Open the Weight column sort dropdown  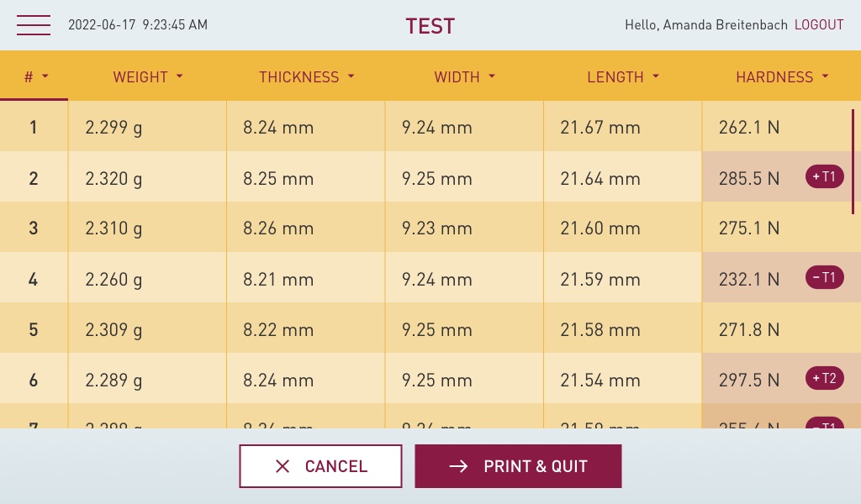180,76
